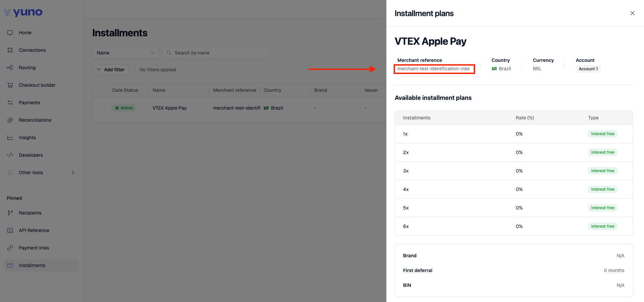Viewport: 644px width, 302px height.
Task: Click the Home monitor icon in sidebar
Action: pos(10,33)
